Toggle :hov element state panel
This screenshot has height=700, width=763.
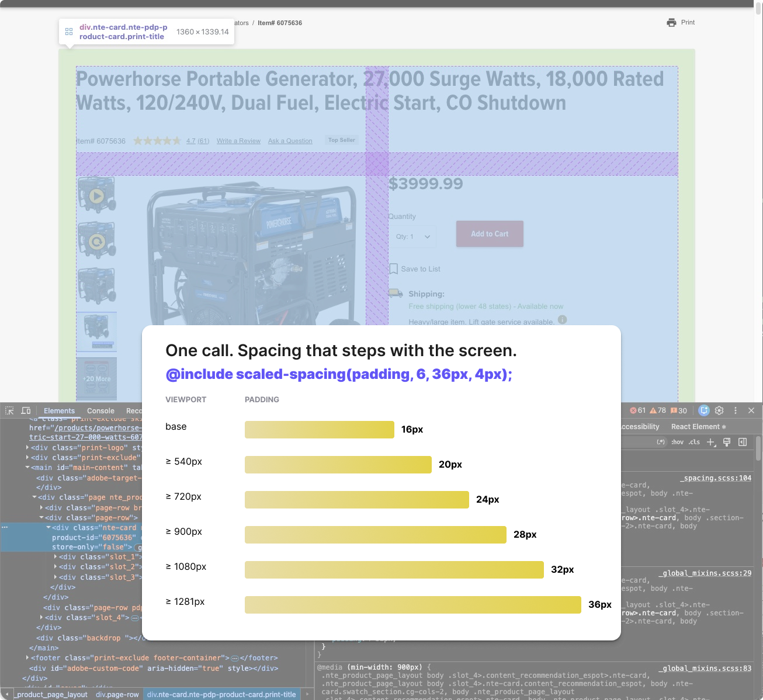(x=677, y=442)
